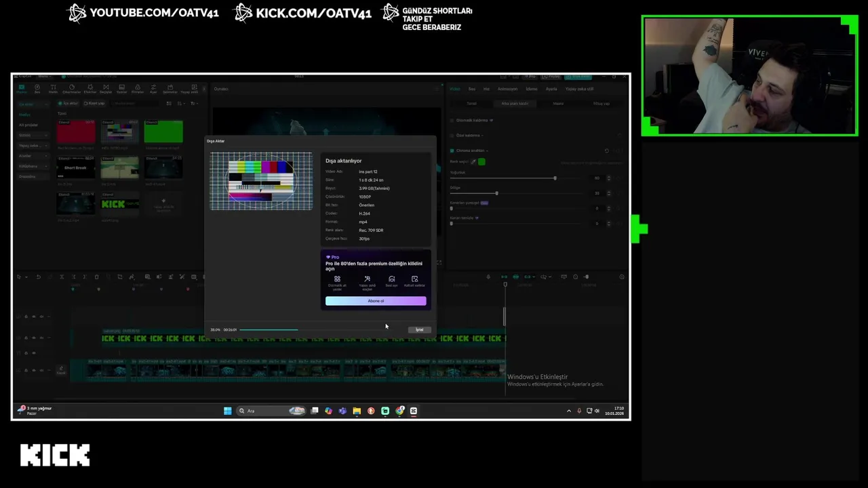
Task: Select the green screen media clip thumbnail
Action: pos(163,131)
